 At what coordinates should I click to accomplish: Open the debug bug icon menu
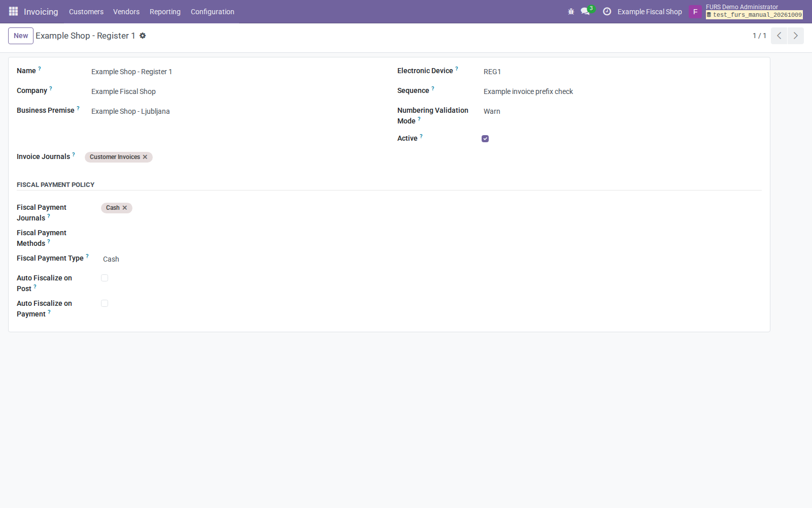(571, 11)
